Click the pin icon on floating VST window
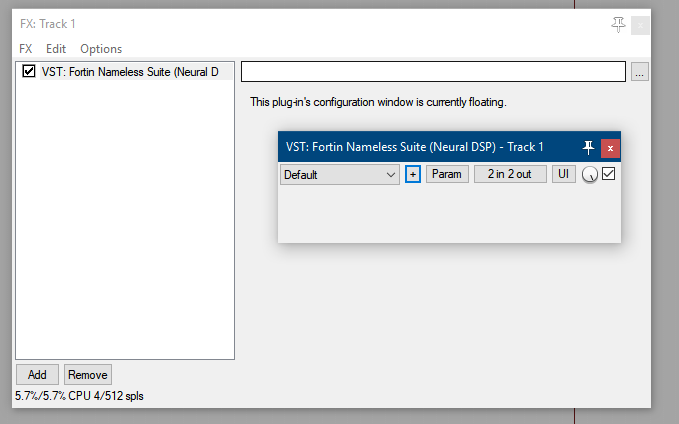 [x=588, y=147]
